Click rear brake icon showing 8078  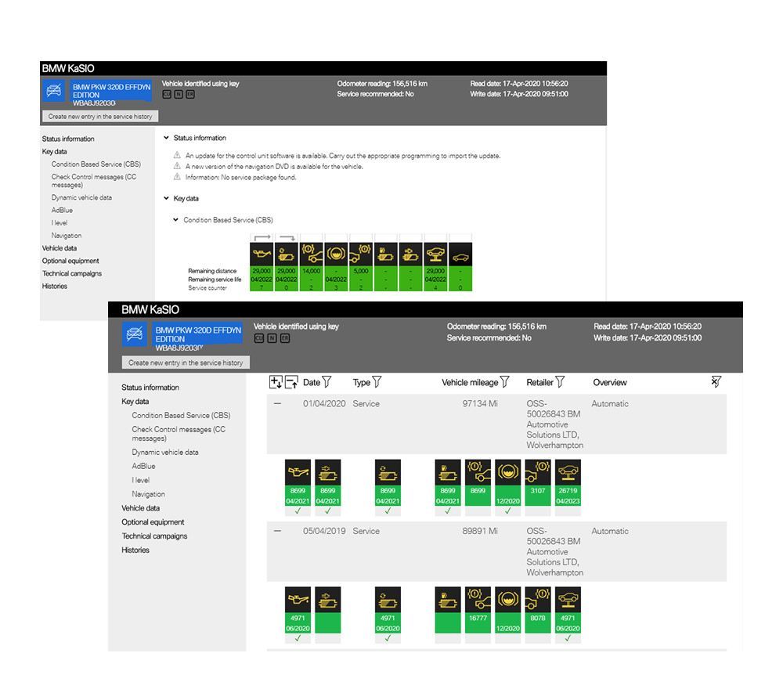(x=538, y=599)
